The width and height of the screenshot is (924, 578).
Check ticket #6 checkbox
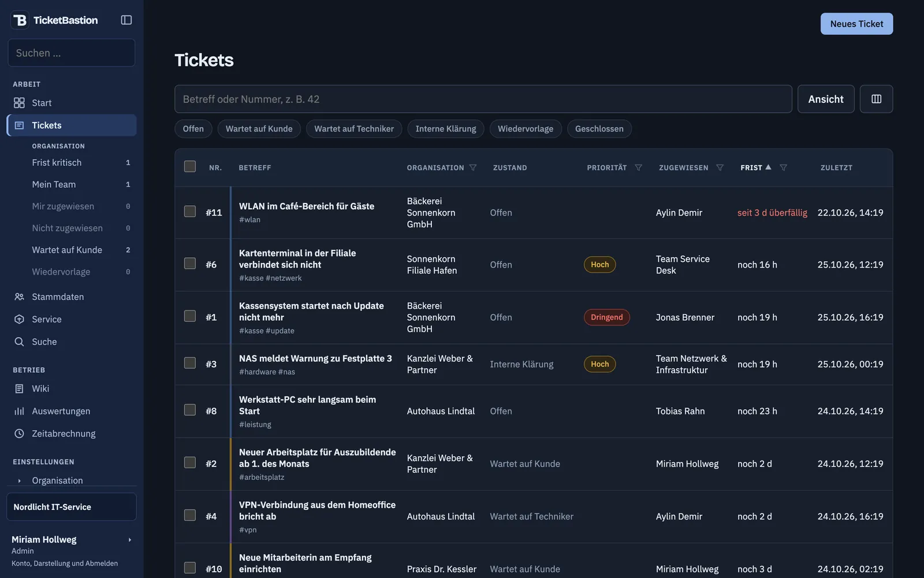pyautogui.click(x=190, y=264)
